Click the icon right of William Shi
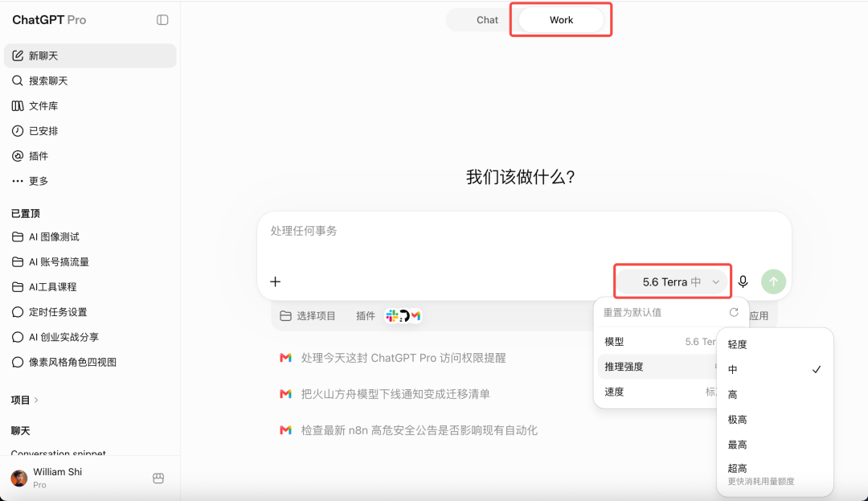 tap(158, 478)
